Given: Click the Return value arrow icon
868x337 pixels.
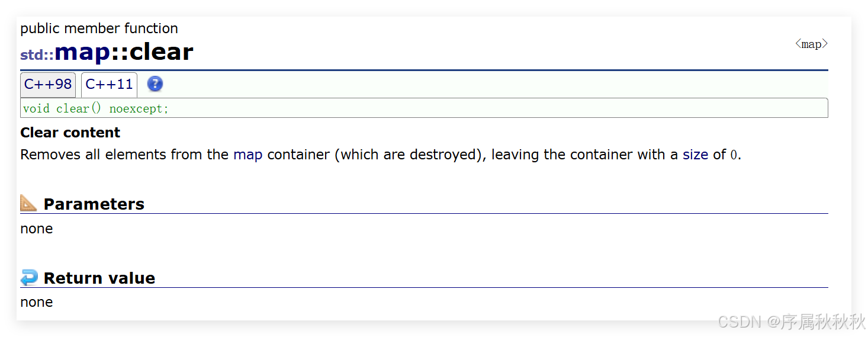Looking at the screenshot, I should (28, 277).
